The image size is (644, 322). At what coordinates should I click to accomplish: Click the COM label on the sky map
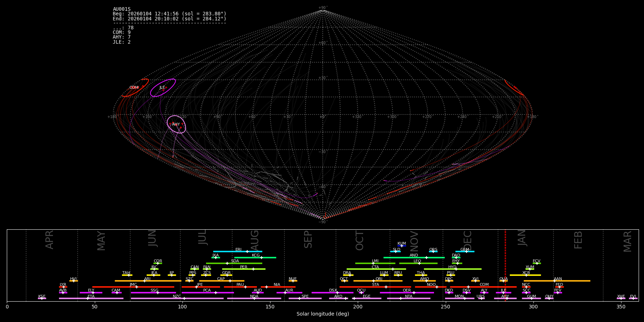click(134, 88)
